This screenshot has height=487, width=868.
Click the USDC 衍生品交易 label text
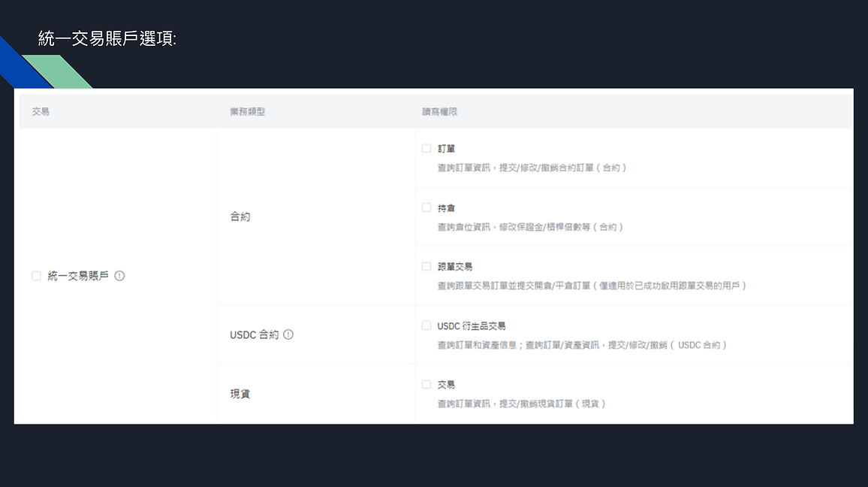pyautogui.click(x=472, y=325)
